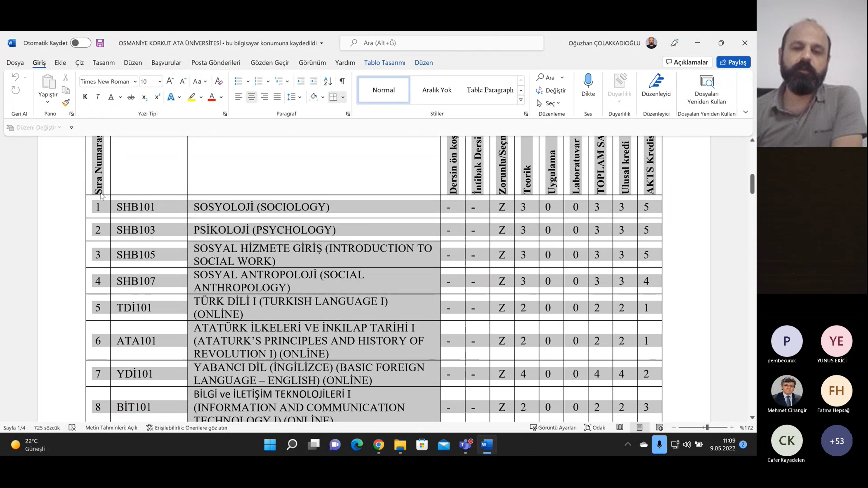868x488 pixels.
Task: Click the Dikte microphone icon
Action: click(x=588, y=81)
